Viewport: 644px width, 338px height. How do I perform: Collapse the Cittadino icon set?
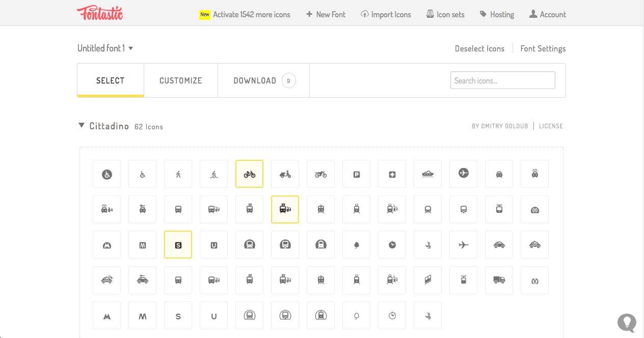tap(82, 125)
